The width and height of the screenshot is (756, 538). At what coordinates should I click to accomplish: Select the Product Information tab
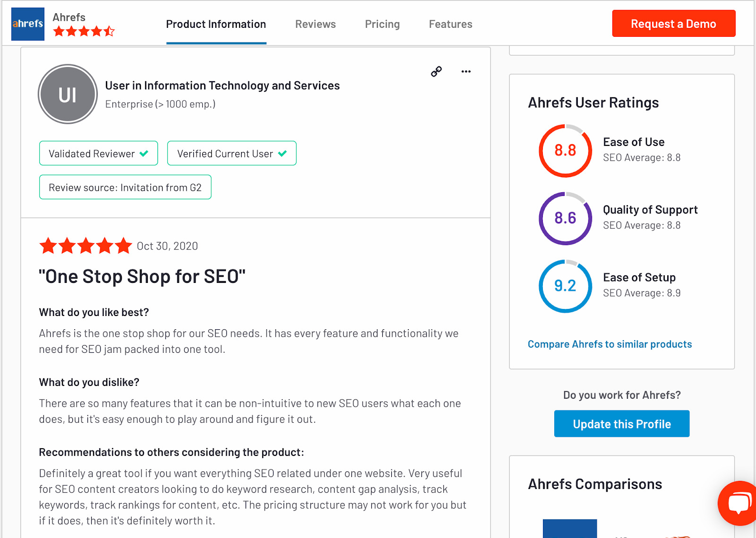point(216,24)
